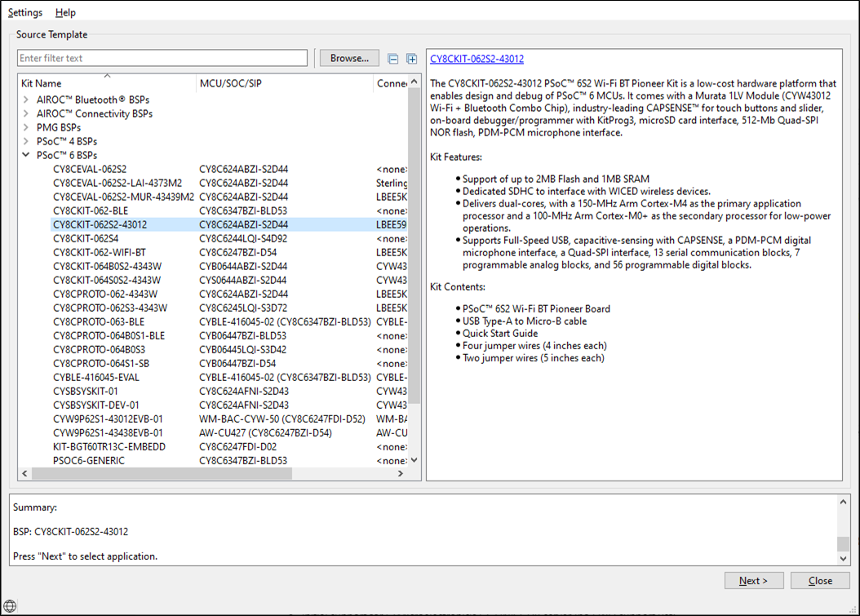Click the kit list scroll up arrow
Screen dimensions: 860x616
click(414, 82)
